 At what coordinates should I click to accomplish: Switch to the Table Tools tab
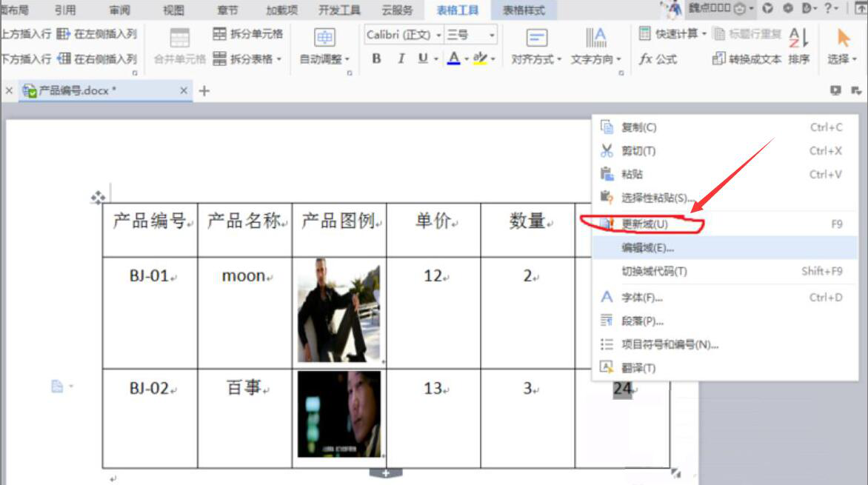tap(457, 10)
